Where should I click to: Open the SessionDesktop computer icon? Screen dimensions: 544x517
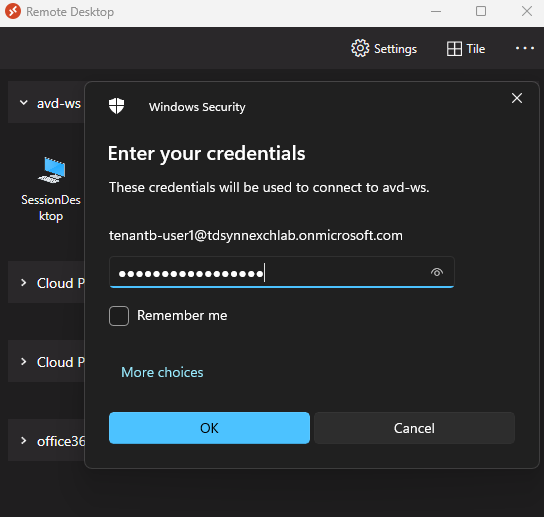pyautogui.click(x=52, y=170)
